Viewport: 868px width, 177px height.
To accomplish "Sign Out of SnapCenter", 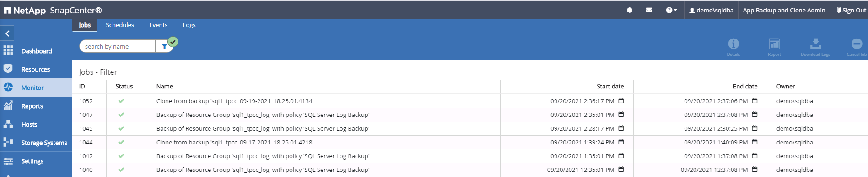I will (851, 10).
